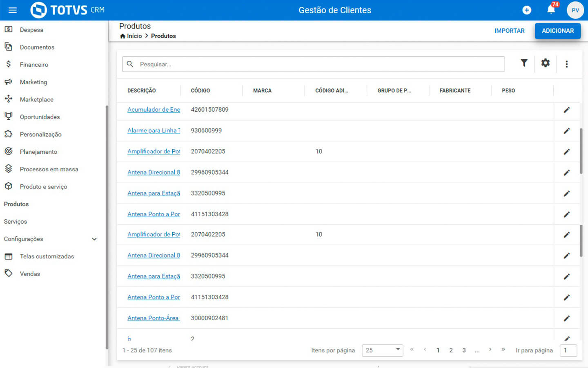Jump to the last page arrow
588x368 pixels.
[503, 350]
